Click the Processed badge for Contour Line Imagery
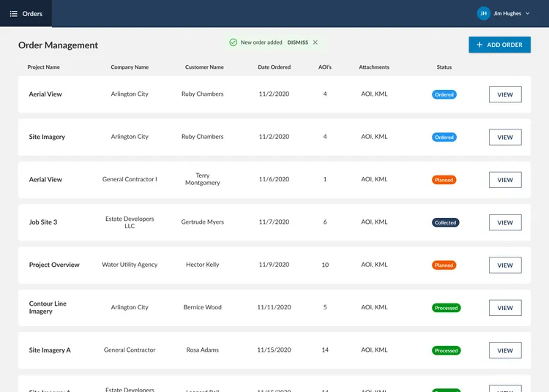Screen dimensions: 549x392 point(446,308)
